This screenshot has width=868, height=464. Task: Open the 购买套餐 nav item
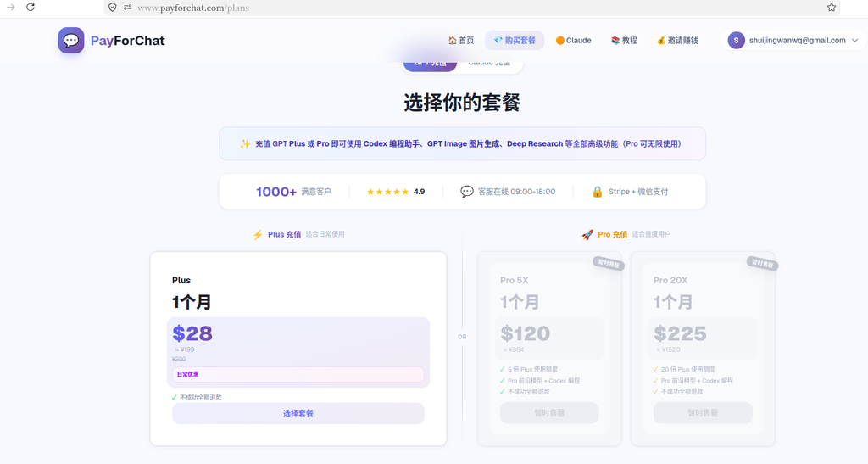click(x=515, y=41)
